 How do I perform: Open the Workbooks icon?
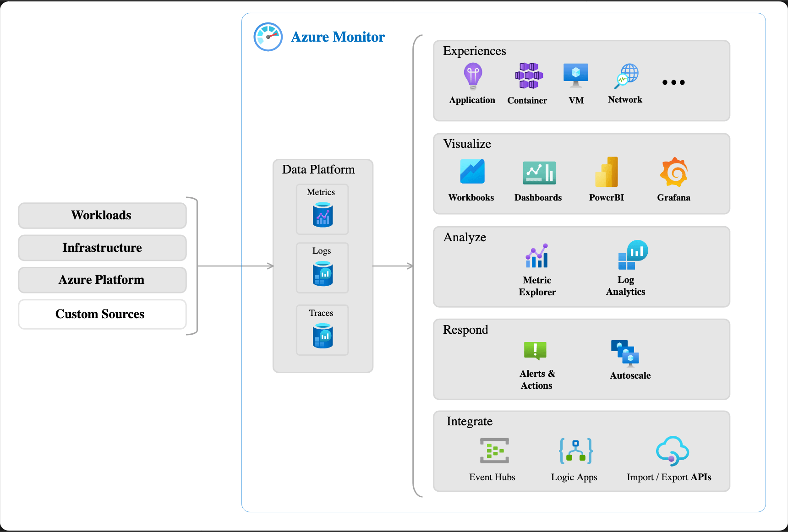472,171
